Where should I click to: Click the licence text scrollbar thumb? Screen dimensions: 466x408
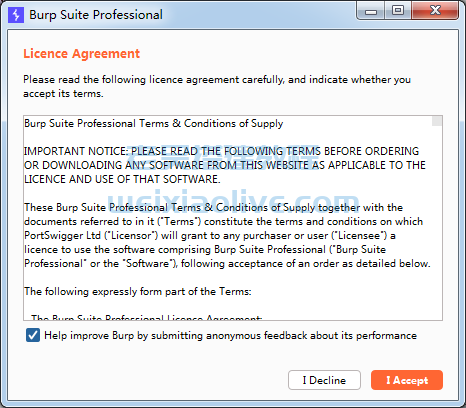[437, 121]
